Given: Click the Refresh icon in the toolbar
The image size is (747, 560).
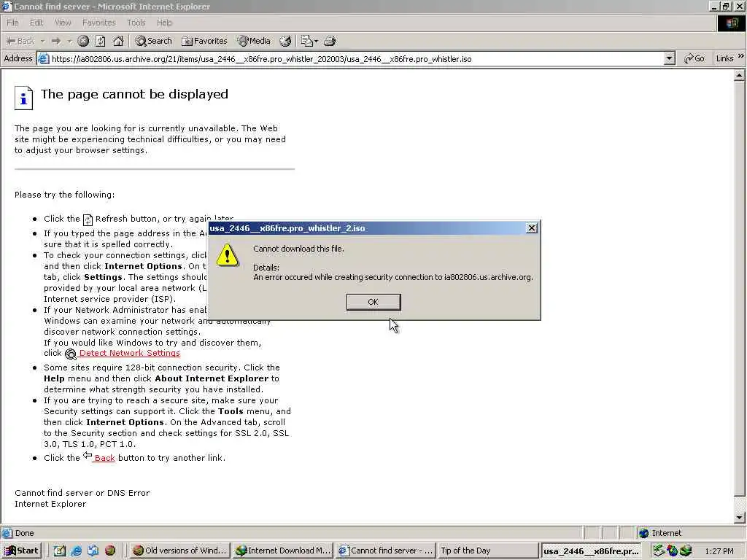Looking at the screenshot, I should point(101,41).
